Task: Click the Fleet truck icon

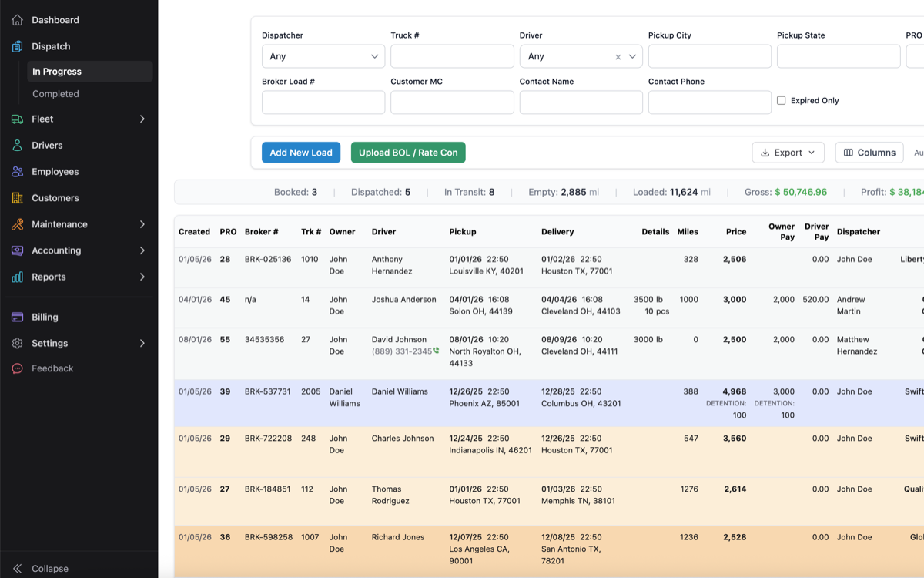Action: click(17, 119)
